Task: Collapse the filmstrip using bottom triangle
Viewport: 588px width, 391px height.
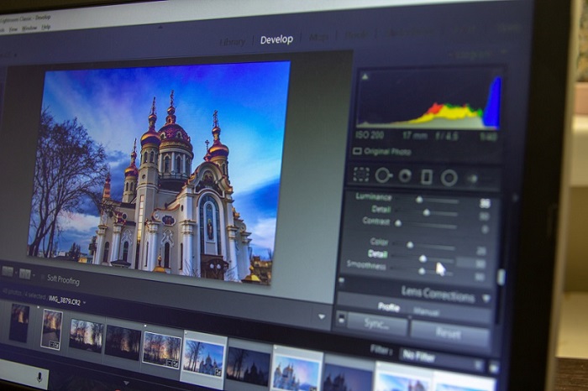Action: [126, 383]
